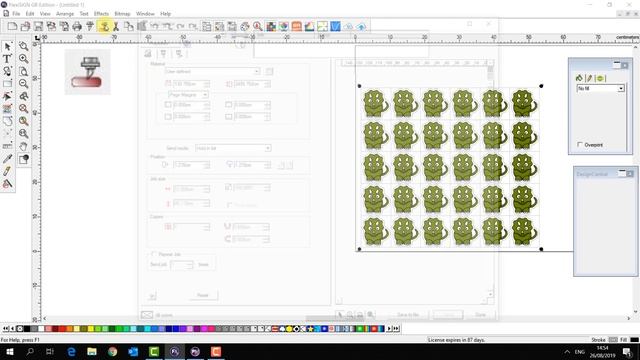Image resolution: width=640 pixels, height=360 pixels.
Task: Open the Send mode dropdown
Action: coord(233,148)
